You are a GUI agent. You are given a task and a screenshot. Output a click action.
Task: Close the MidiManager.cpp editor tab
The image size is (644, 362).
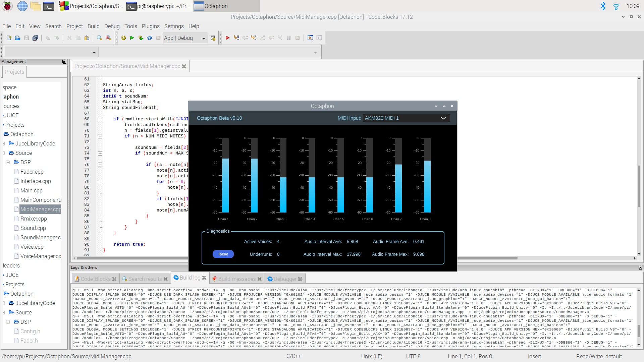[184, 66]
